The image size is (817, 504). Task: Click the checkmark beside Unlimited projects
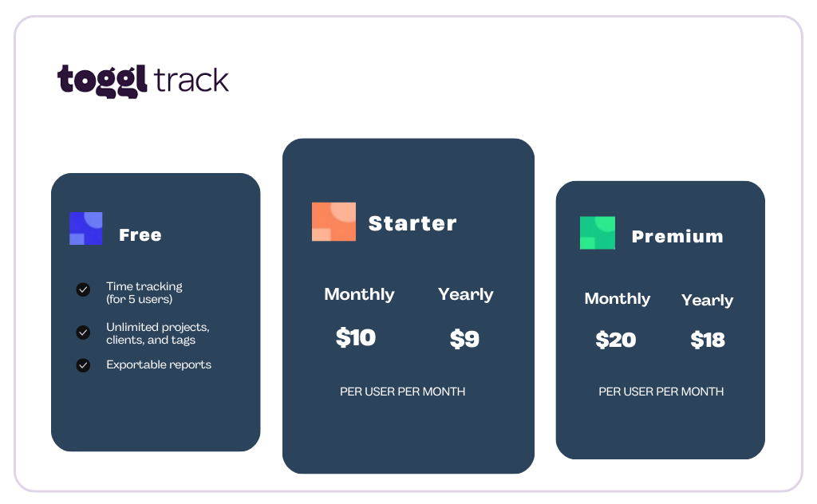[x=83, y=333]
